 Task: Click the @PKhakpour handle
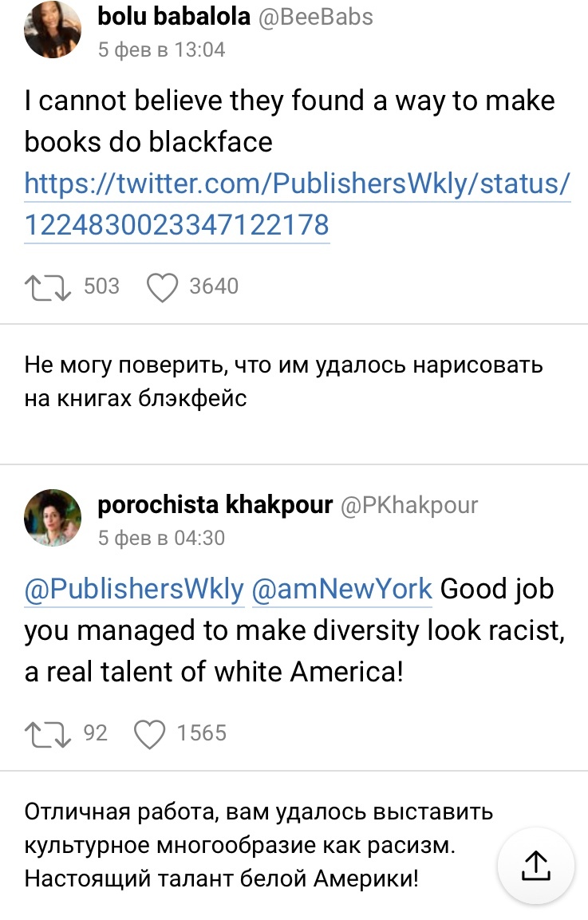[x=409, y=505]
